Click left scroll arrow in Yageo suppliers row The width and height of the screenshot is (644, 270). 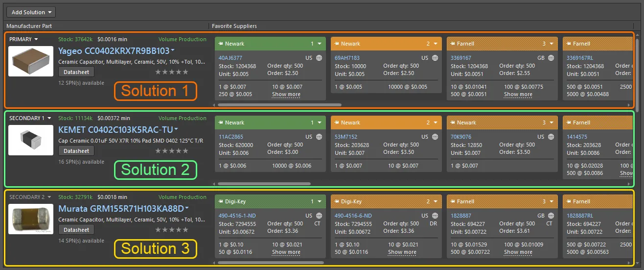coord(213,105)
